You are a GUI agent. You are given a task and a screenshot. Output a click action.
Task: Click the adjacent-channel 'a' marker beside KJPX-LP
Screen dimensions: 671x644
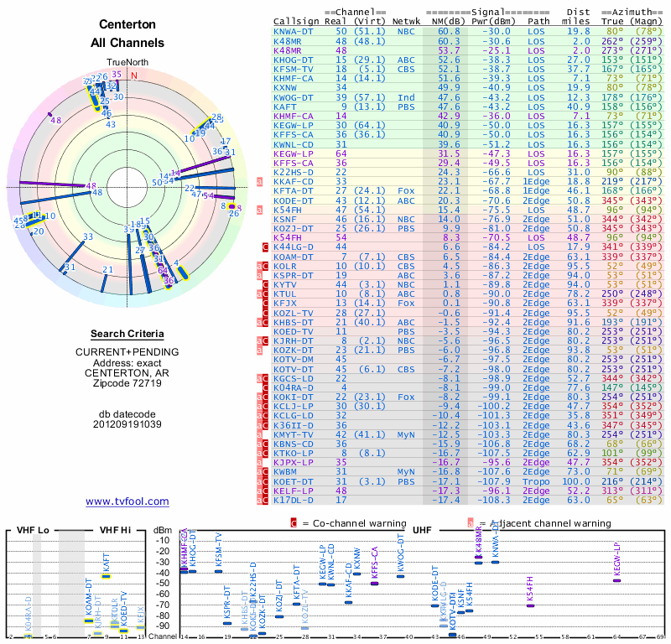pyautogui.click(x=259, y=463)
